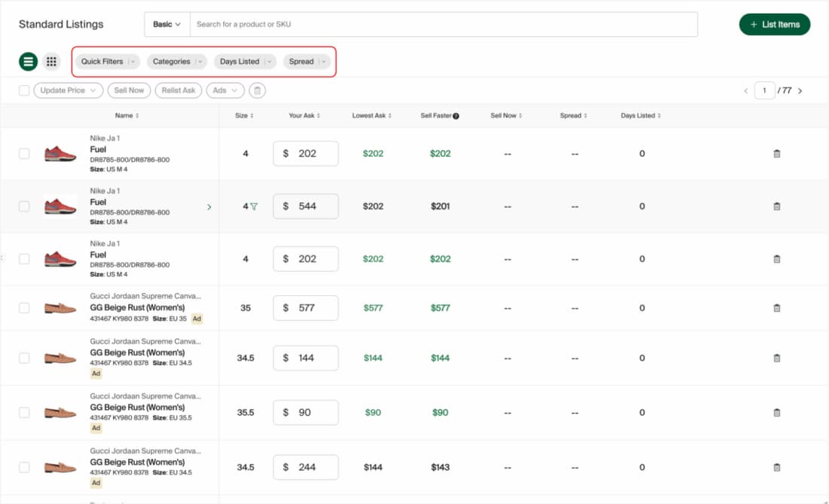Check the first Nike Ja 1 row checkbox
This screenshot has height=504, width=829.
[x=23, y=154]
